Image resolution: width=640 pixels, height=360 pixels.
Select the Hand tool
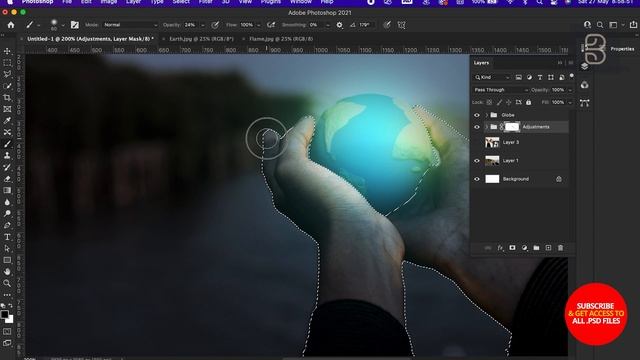(7, 271)
